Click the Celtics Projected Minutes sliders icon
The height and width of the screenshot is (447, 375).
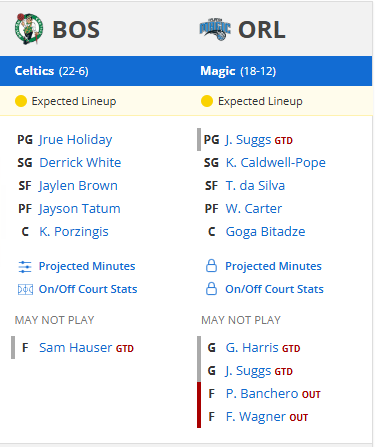pyautogui.click(x=25, y=267)
